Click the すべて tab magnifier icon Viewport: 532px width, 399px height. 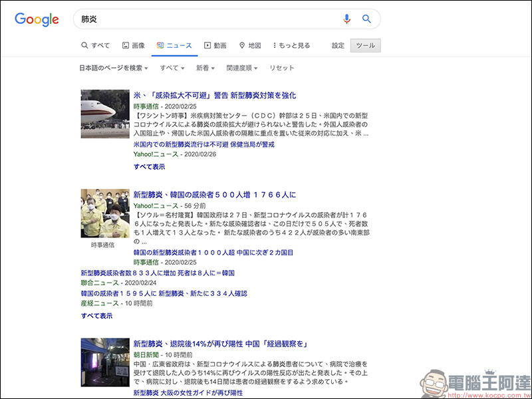coord(84,45)
